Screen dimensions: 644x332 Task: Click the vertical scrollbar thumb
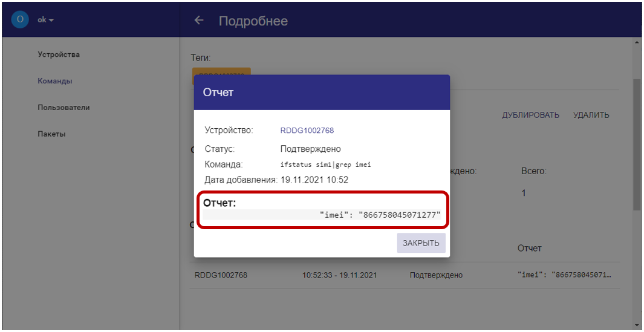(x=637, y=145)
